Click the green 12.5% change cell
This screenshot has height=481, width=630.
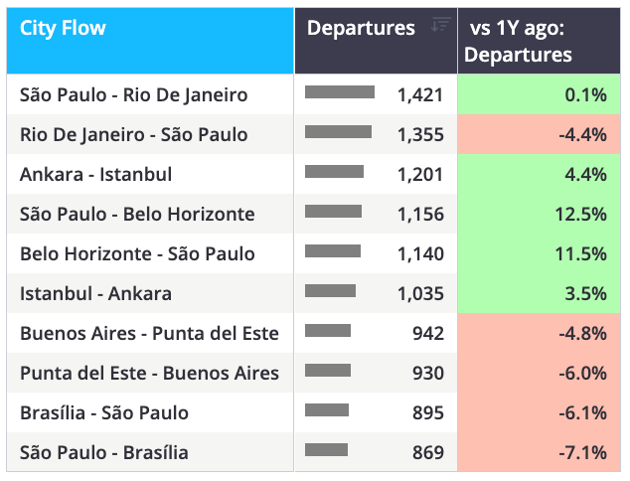pos(539,214)
